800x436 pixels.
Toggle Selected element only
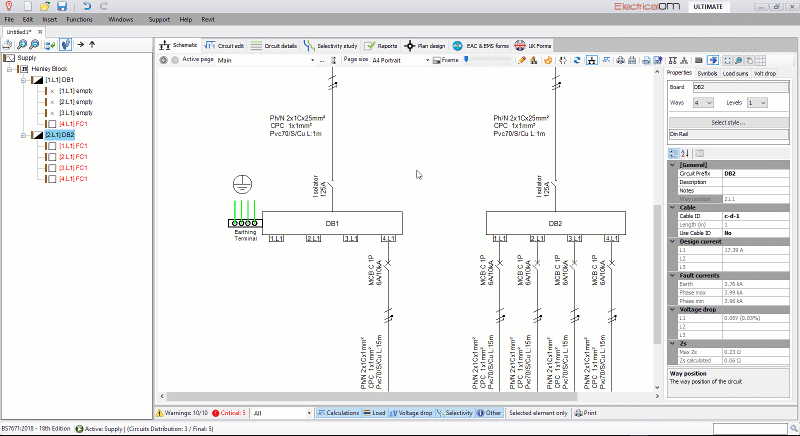click(538, 413)
